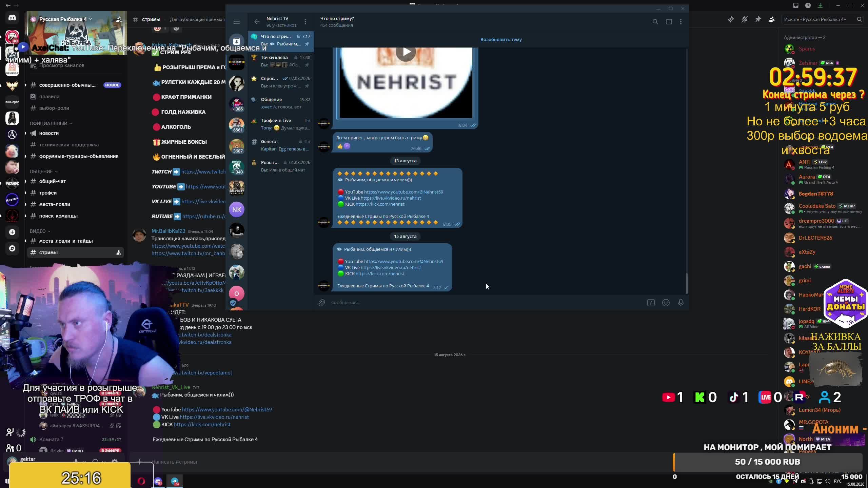
Task: Search messages in Telegram topic
Action: click(x=655, y=22)
